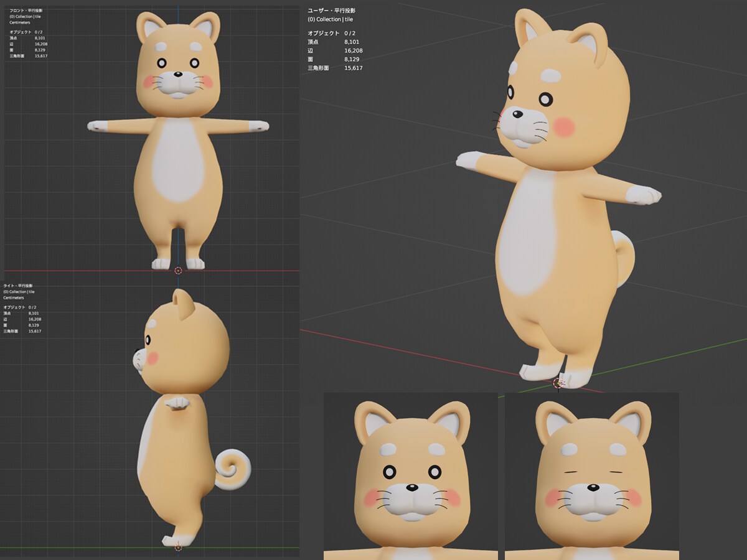Click the 3D cursor in the front view
Screen dimensions: 747x560
(x=178, y=271)
